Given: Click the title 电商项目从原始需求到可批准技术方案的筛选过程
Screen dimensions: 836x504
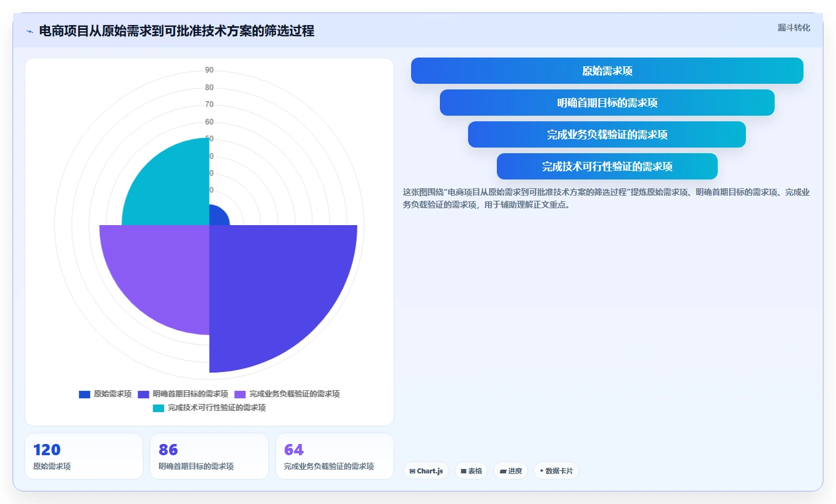Looking at the screenshot, I should (176, 31).
